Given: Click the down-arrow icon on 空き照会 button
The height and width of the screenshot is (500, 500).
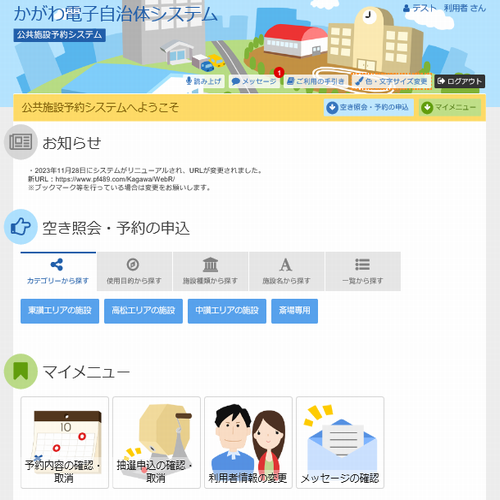Looking at the screenshot, I should coord(332,108).
